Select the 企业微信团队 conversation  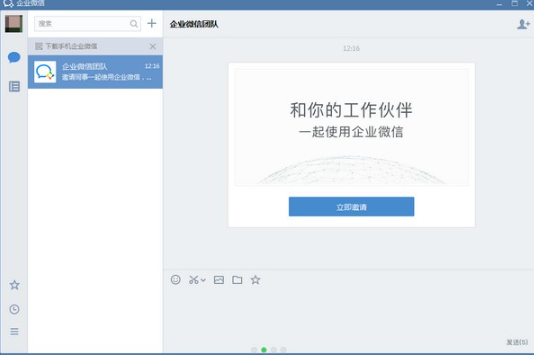point(95,72)
